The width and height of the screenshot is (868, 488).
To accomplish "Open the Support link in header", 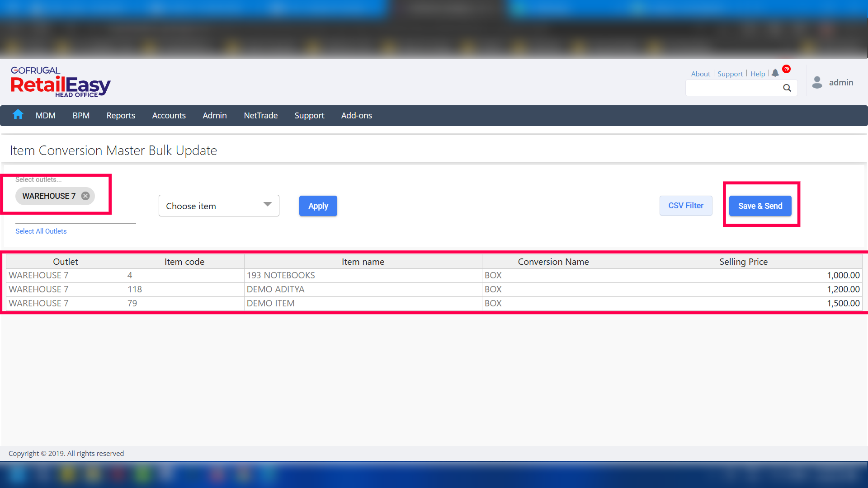I will pos(730,74).
